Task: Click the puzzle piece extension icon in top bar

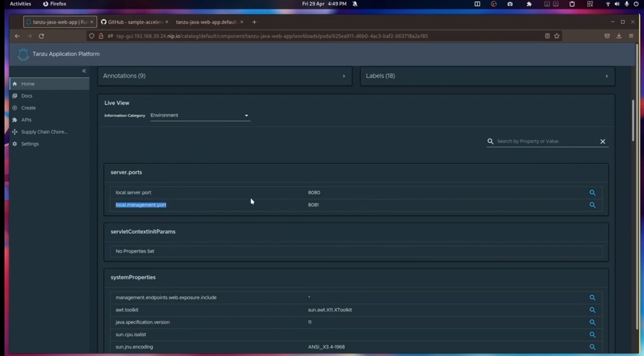Action: 529,3
